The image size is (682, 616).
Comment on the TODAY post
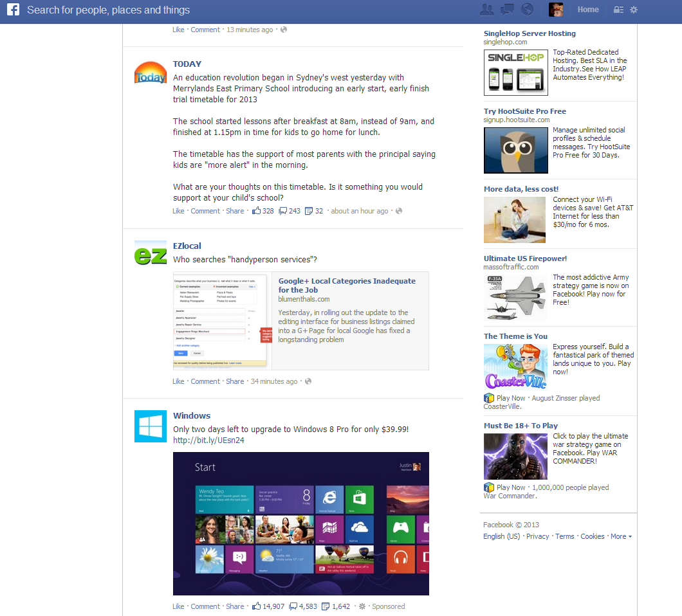[205, 211]
